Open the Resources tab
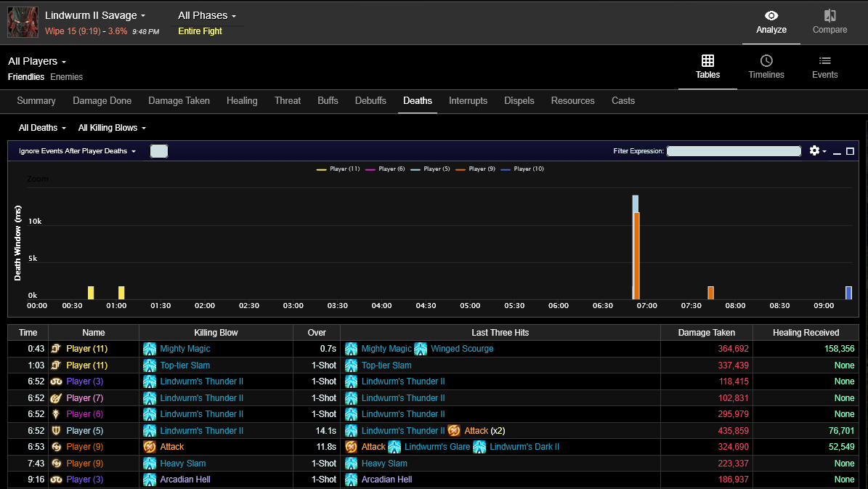 (x=572, y=101)
